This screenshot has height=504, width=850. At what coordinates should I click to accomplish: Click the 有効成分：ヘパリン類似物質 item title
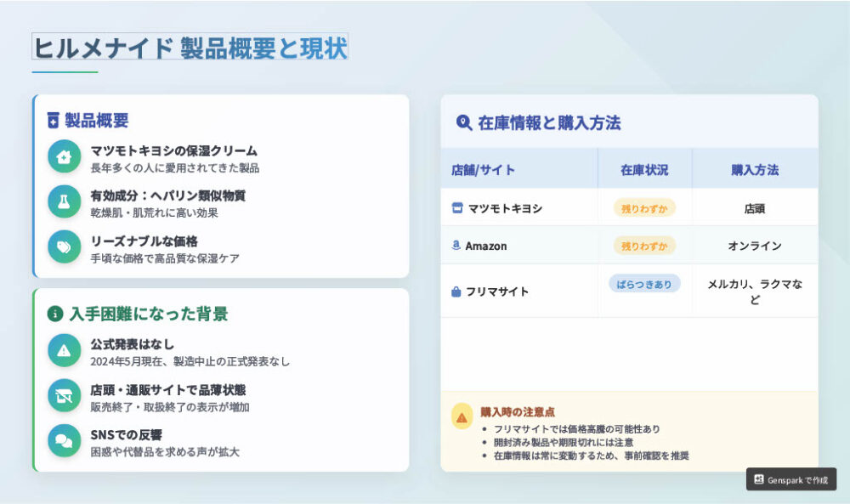click(167, 195)
